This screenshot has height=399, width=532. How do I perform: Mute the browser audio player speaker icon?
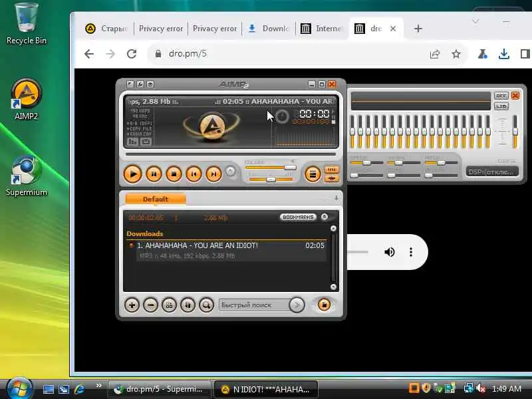pos(390,252)
